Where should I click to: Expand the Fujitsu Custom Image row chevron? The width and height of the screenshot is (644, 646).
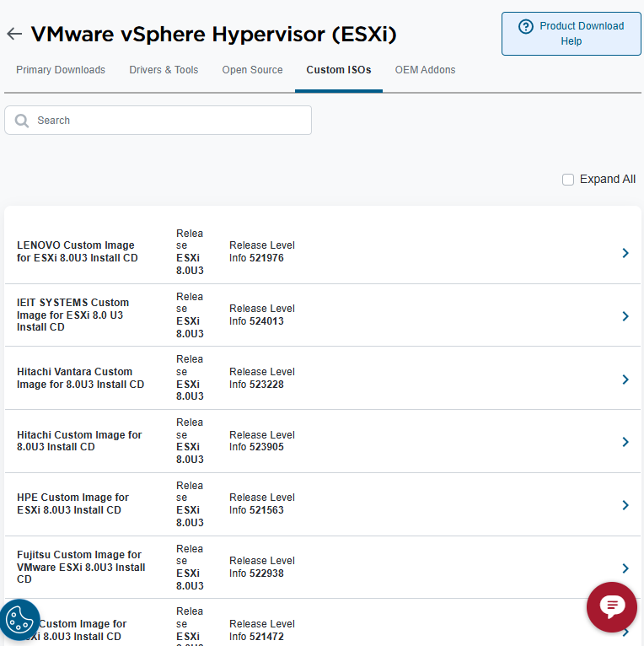click(625, 568)
